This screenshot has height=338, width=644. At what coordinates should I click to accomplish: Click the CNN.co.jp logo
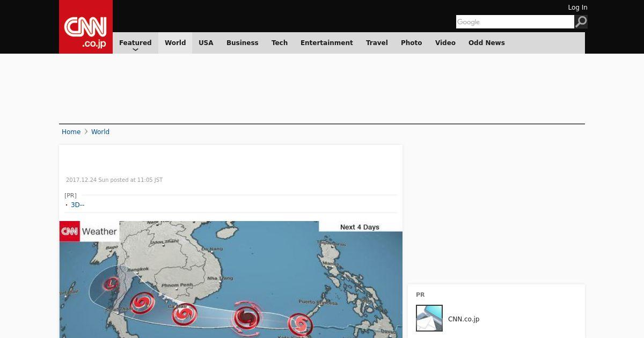[86, 27]
